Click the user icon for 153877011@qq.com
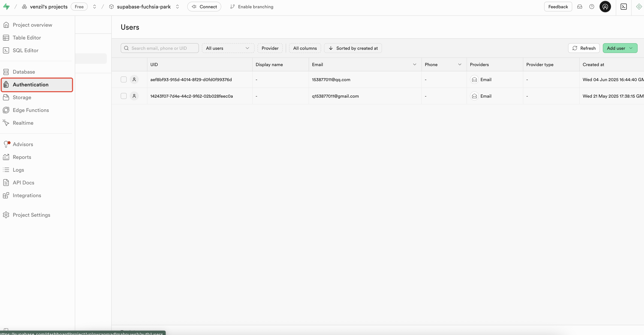This screenshot has width=644, height=335. tap(134, 79)
